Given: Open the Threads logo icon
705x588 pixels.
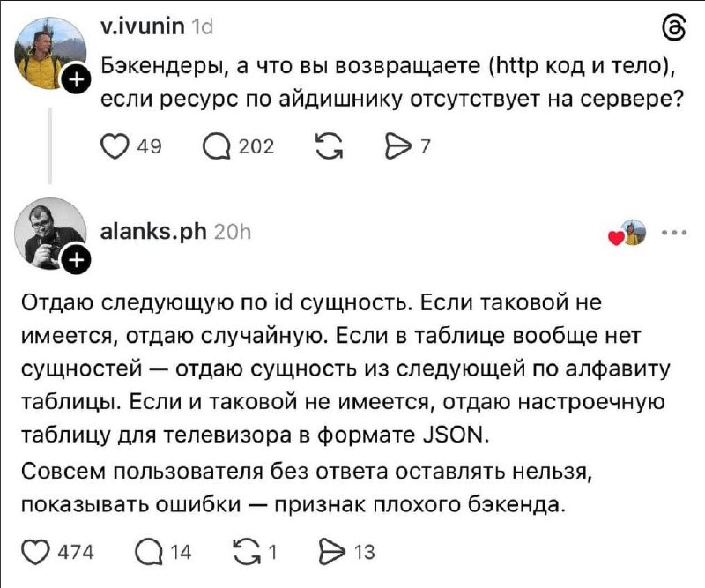Looking at the screenshot, I should [675, 29].
